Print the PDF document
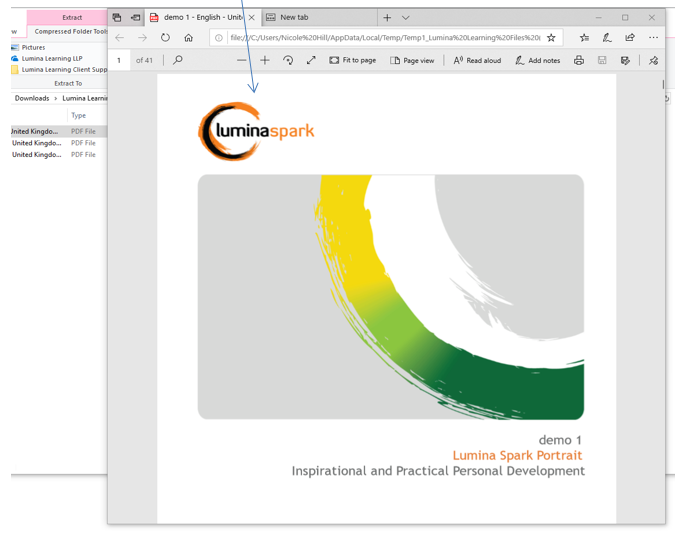Viewport: 680px width, 534px height. tap(579, 60)
